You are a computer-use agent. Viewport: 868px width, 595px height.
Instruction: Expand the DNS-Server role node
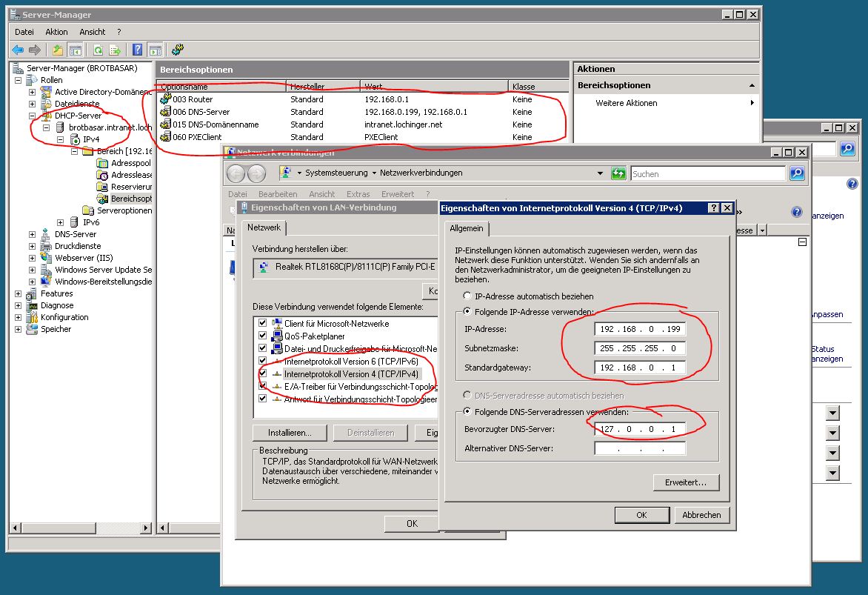pyautogui.click(x=32, y=234)
